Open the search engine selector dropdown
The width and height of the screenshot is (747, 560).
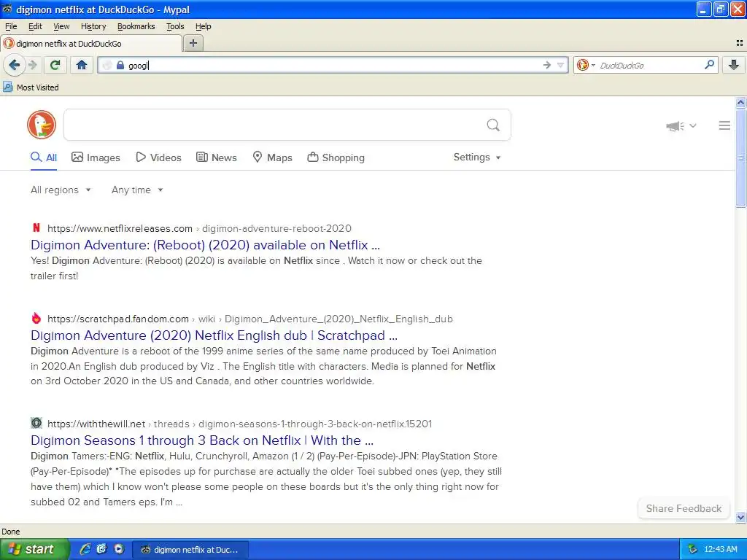click(x=587, y=65)
